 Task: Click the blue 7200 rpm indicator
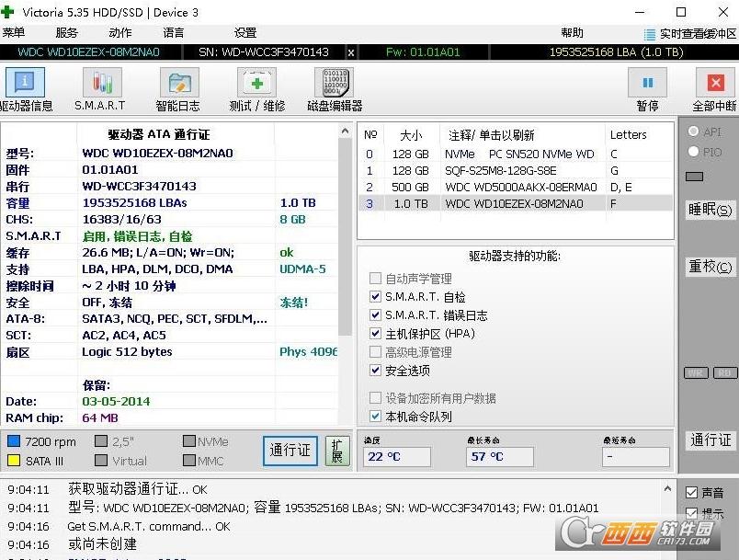coord(14,441)
